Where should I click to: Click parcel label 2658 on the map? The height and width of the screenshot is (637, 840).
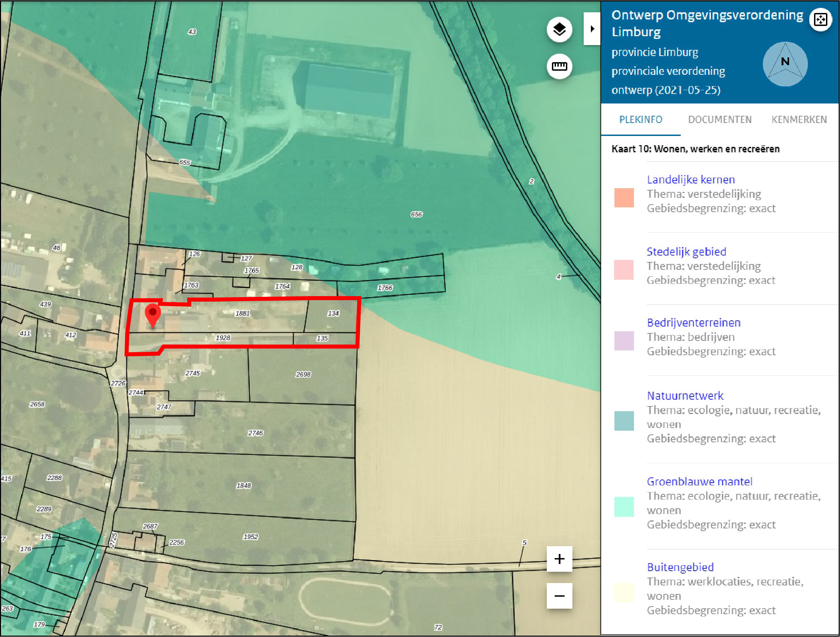pyautogui.click(x=37, y=404)
